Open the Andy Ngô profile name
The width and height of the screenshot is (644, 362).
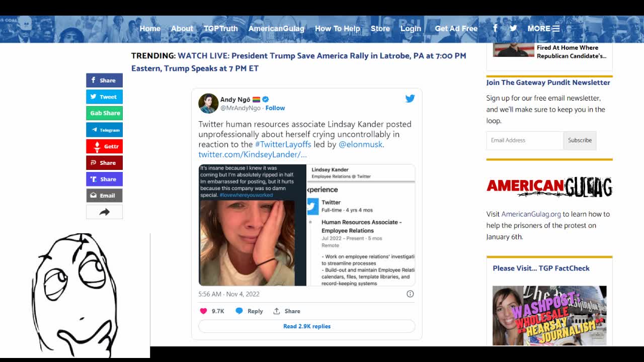[x=235, y=100]
